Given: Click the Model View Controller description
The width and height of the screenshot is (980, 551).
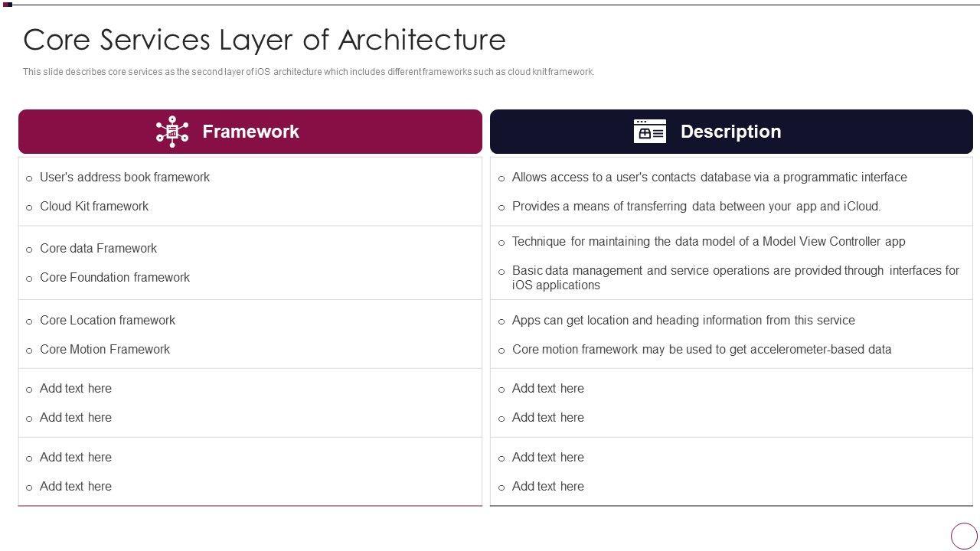Looking at the screenshot, I should pos(708,242).
